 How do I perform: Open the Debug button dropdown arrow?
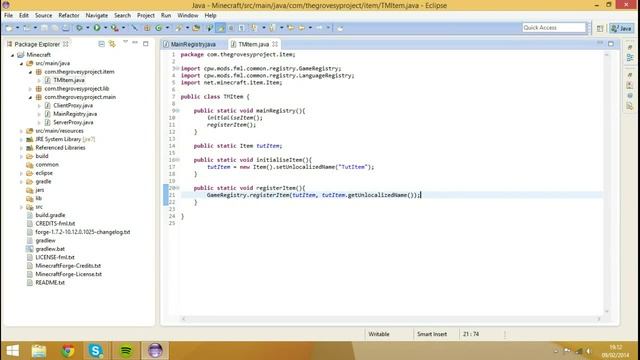88,28
